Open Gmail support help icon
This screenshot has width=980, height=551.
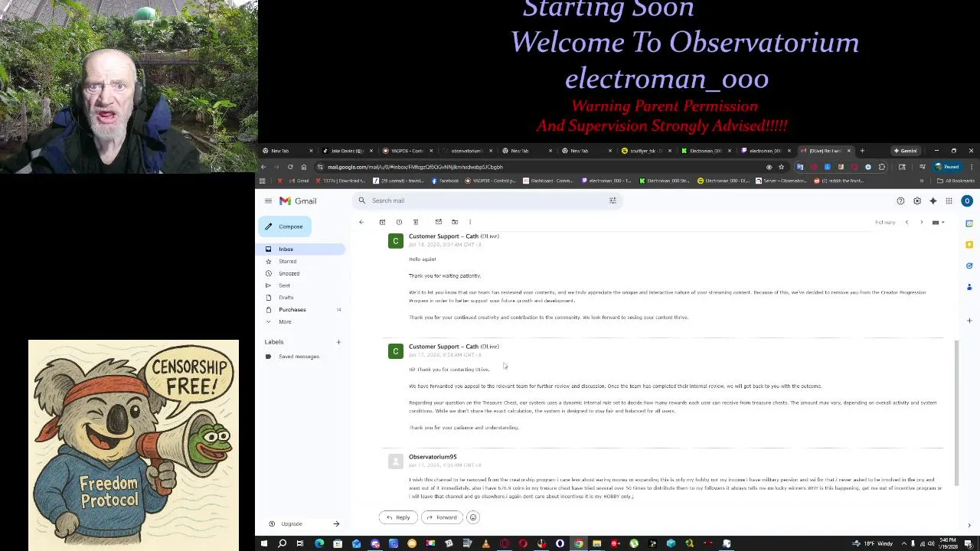[900, 201]
